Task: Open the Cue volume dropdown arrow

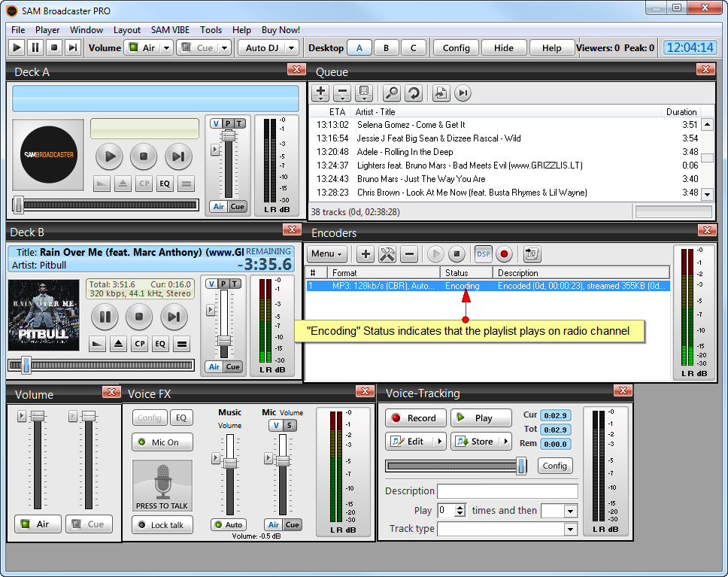Action: pos(225,47)
